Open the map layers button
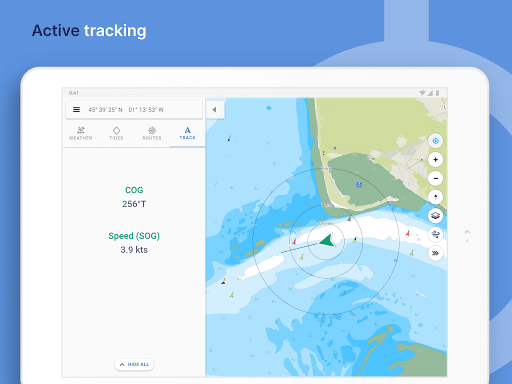Screen dimensions: 512x384 [435, 216]
